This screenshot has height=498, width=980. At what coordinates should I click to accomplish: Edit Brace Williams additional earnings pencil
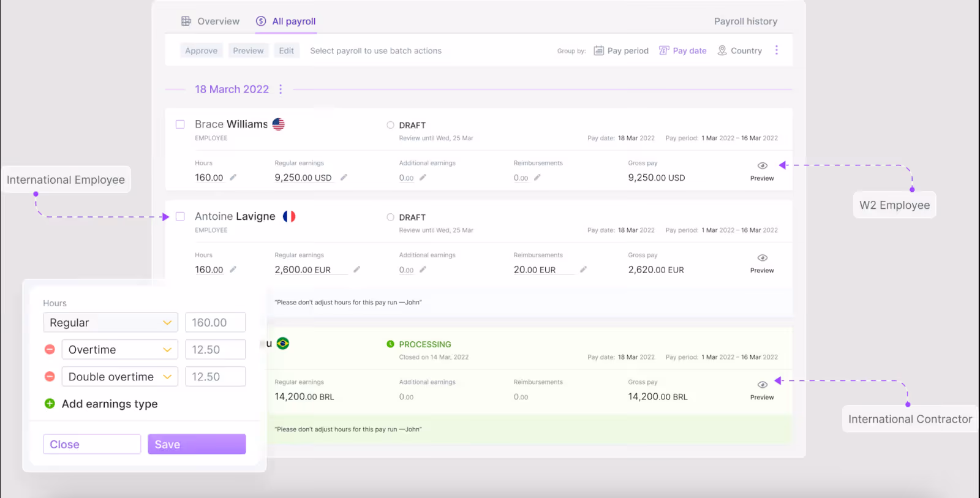(x=423, y=178)
